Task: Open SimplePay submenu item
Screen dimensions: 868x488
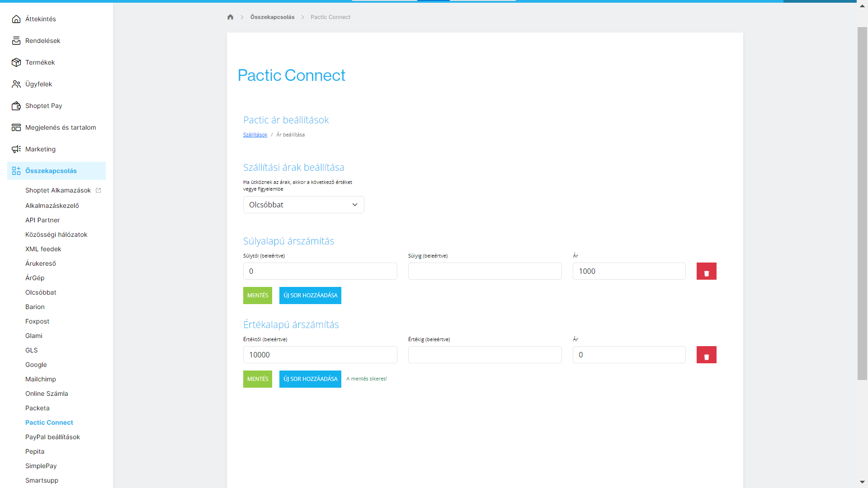Action: pyautogui.click(x=41, y=466)
